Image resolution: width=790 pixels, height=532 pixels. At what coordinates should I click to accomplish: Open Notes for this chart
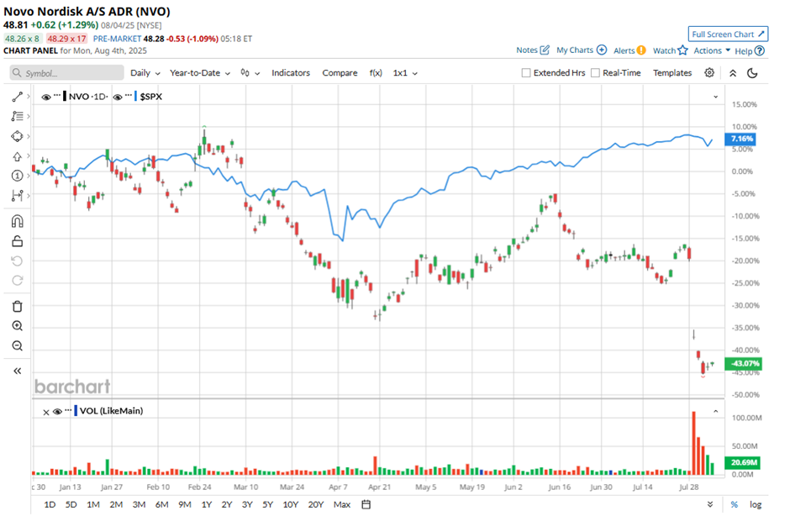point(533,50)
